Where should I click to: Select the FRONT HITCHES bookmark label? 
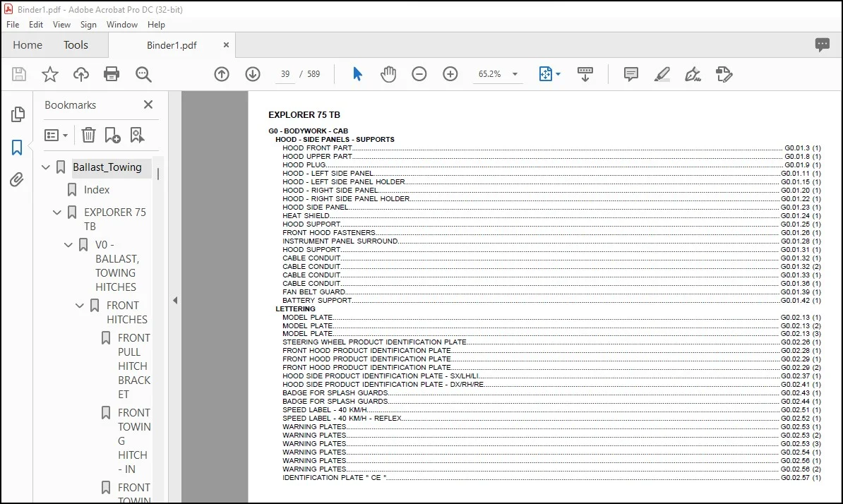tap(126, 312)
